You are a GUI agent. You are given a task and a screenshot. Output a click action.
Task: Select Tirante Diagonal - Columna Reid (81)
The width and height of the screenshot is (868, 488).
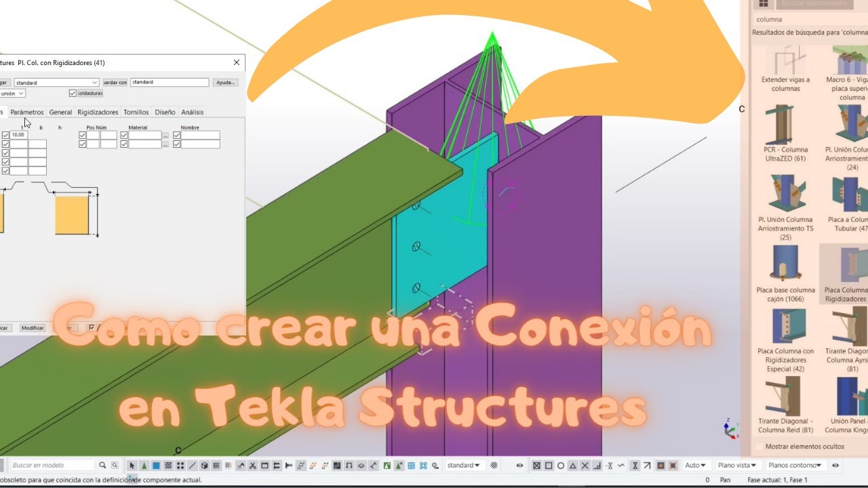[785, 405]
